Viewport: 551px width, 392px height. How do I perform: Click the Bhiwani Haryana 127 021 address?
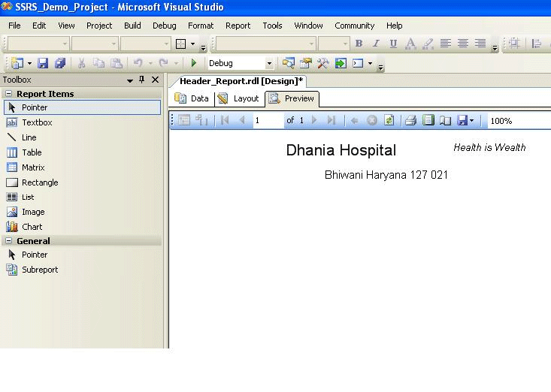tap(386, 175)
